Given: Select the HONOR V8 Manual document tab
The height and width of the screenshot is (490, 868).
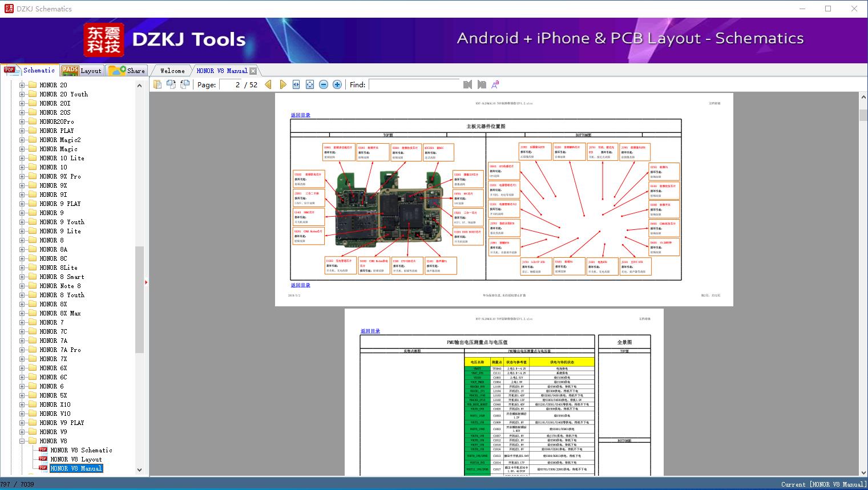Looking at the screenshot, I should tap(222, 71).
